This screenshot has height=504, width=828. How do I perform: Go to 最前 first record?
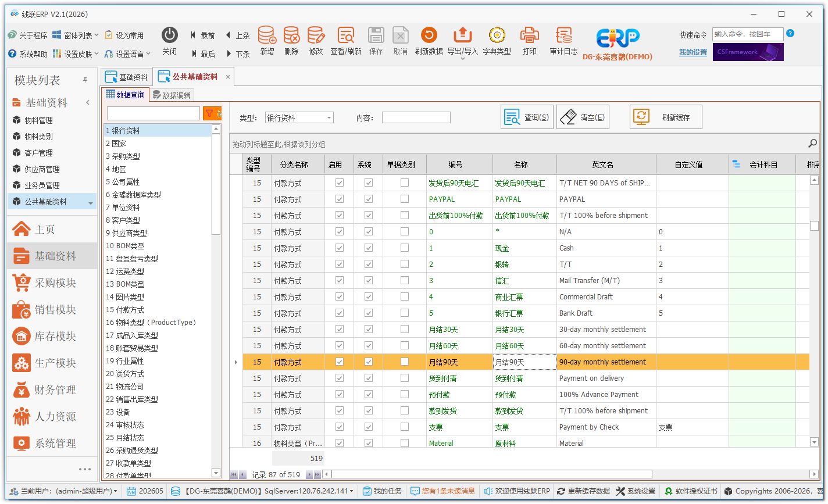pos(202,35)
